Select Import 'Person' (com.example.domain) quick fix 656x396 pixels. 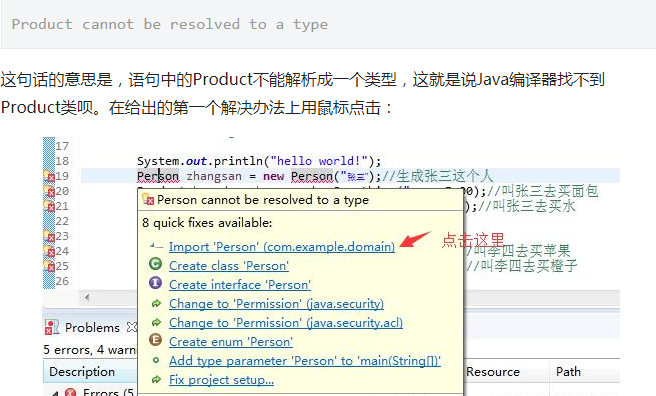click(x=282, y=247)
